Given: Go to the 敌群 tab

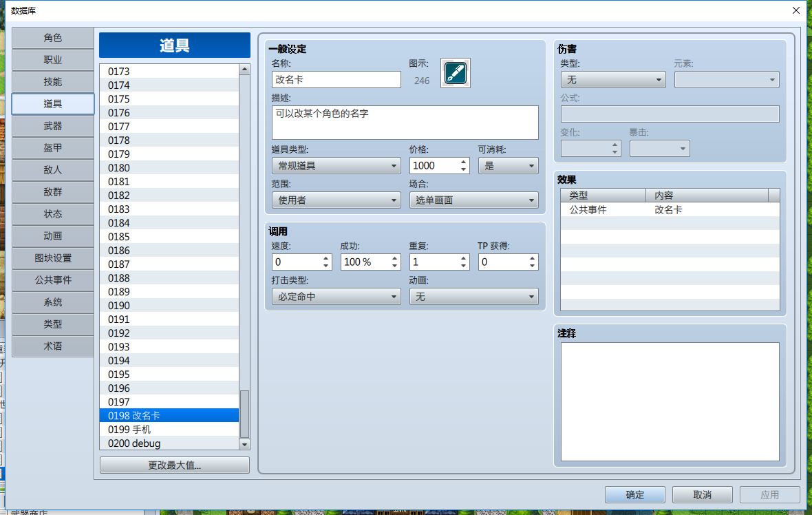Looking at the screenshot, I should tap(53, 191).
